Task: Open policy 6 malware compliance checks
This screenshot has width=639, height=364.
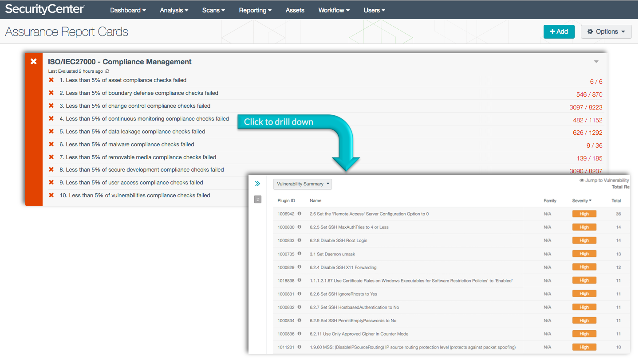Action: click(127, 145)
